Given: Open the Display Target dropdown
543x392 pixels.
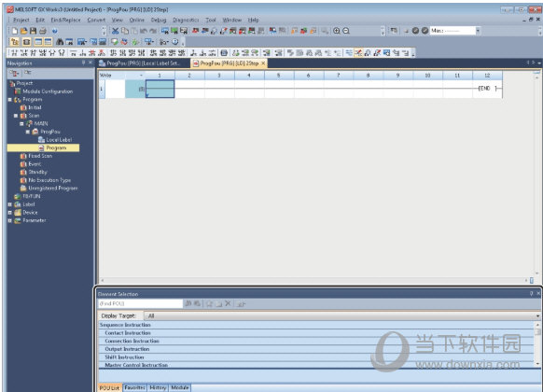Looking at the screenshot, I should point(343,315).
